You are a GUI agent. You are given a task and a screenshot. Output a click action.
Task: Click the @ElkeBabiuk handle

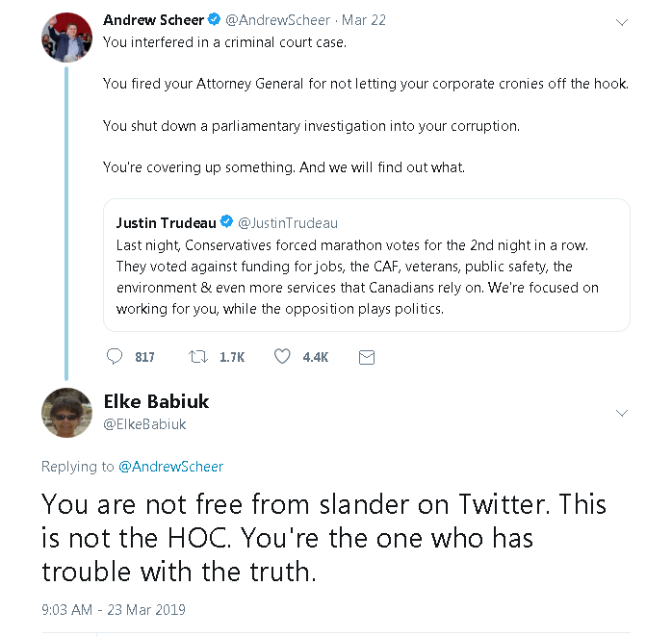(144, 423)
